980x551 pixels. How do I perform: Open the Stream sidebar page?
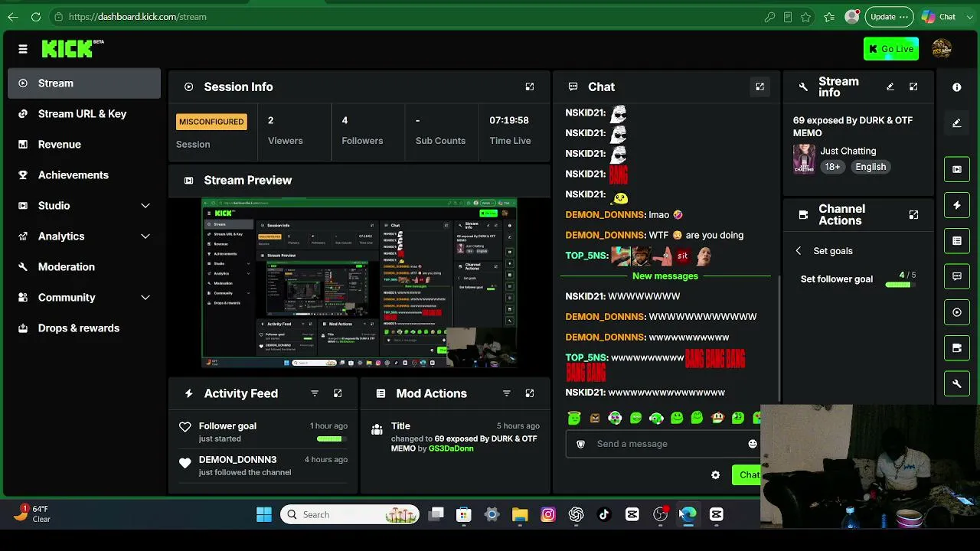84,83
